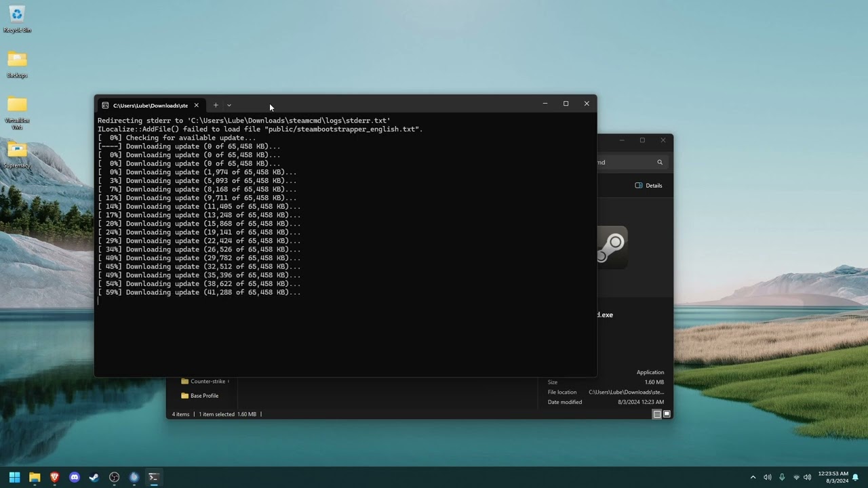The height and width of the screenshot is (488, 868).
Task: Click the 'Redirecting stderr' line in terminal
Action: click(244, 121)
